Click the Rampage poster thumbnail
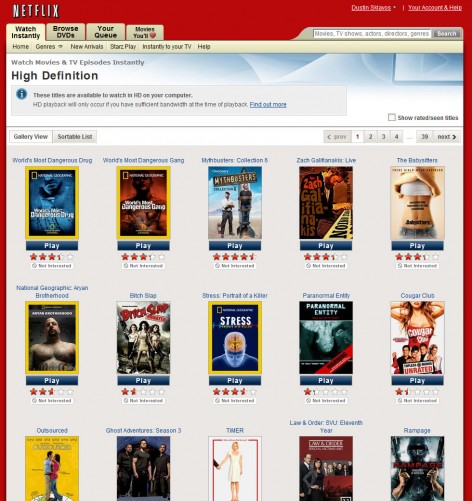The width and height of the screenshot is (472, 501). click(417, 468)
